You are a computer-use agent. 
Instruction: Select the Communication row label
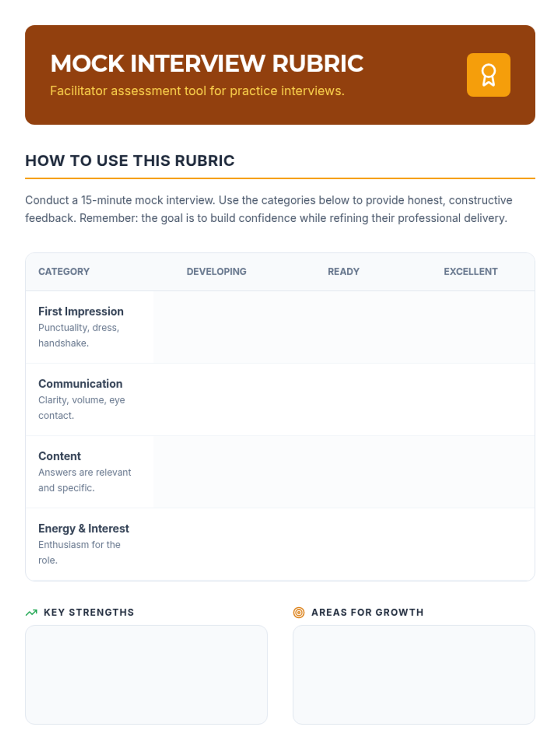pos(80,384)
